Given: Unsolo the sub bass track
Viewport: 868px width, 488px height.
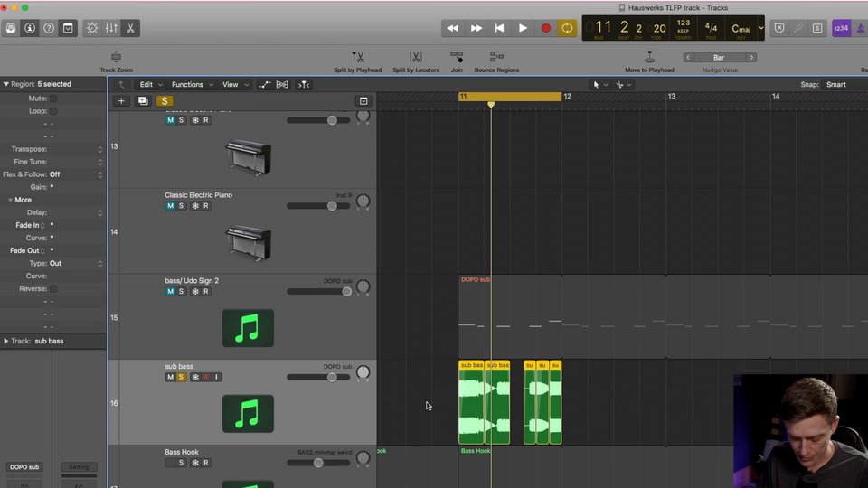Looking at the screenshot, I should pyautogui.click(x=181, y=378).
